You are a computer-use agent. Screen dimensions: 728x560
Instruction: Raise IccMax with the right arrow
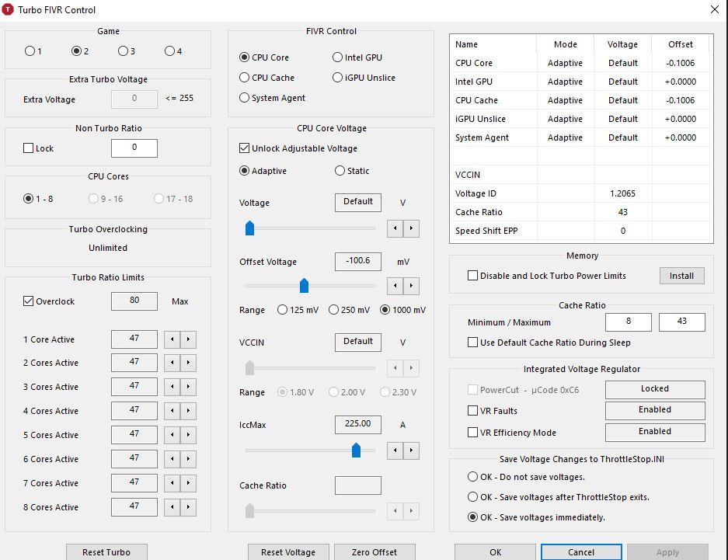[411, 450]
